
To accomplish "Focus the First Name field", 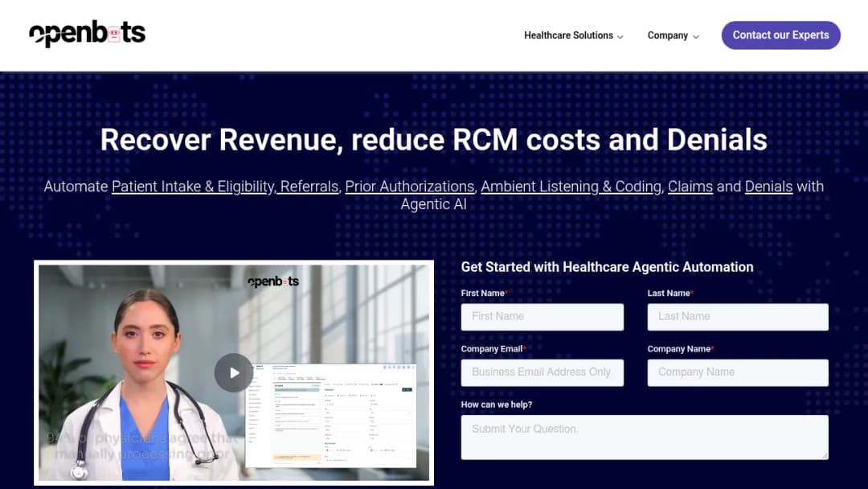I will [542, 317].
